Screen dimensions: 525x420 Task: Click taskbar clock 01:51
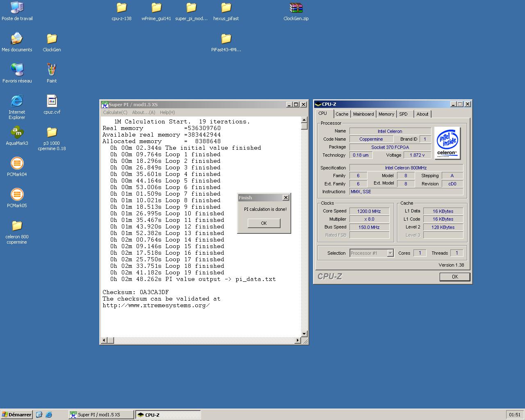[514, 415]
